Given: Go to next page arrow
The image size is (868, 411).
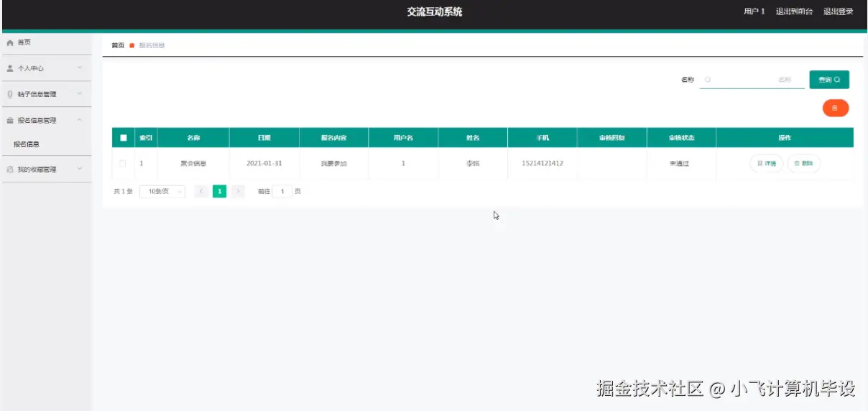Looking at the screenshot, I should click(238, 192).
